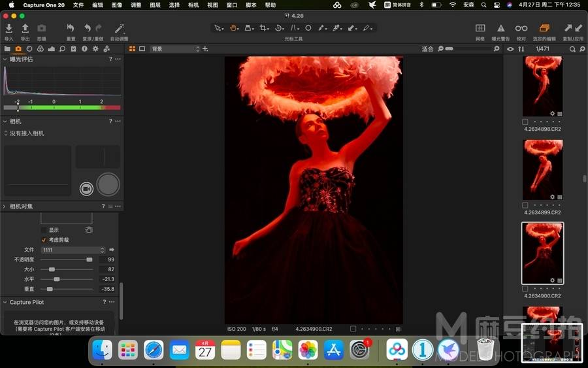Click the viewer zoom-in magnifier icon
Screen dimensions: 588x368
[x=497, y=49]
